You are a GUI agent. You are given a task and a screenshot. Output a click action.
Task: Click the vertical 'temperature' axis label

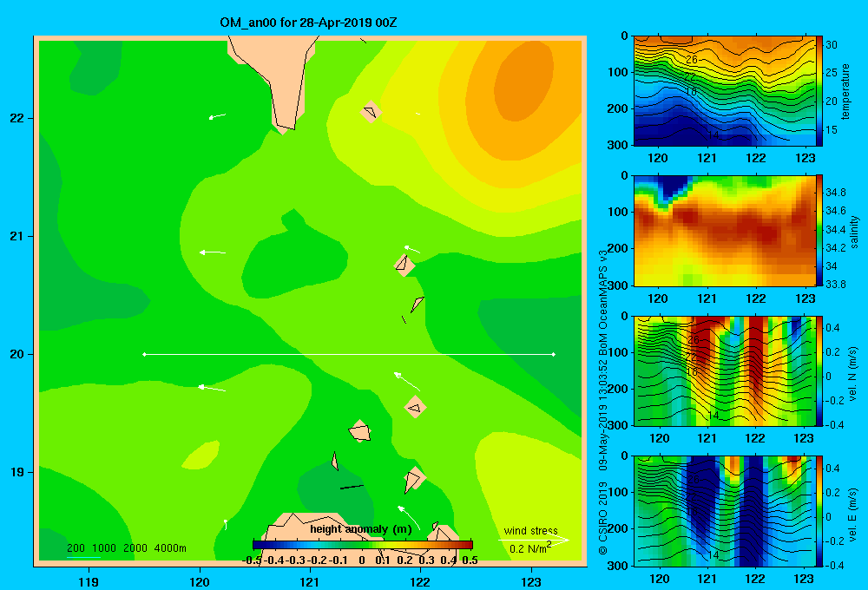coord(845,91)
